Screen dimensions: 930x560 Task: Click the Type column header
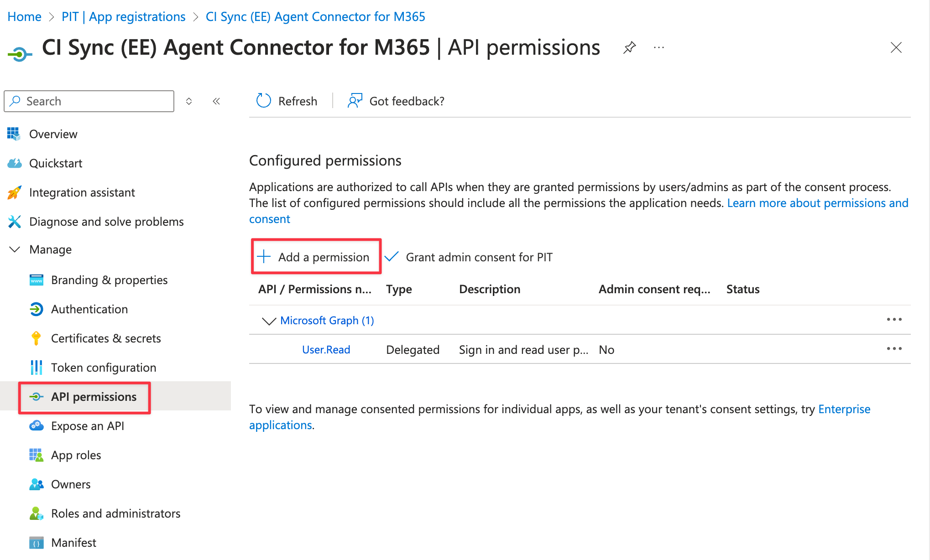tap(399, 289)
